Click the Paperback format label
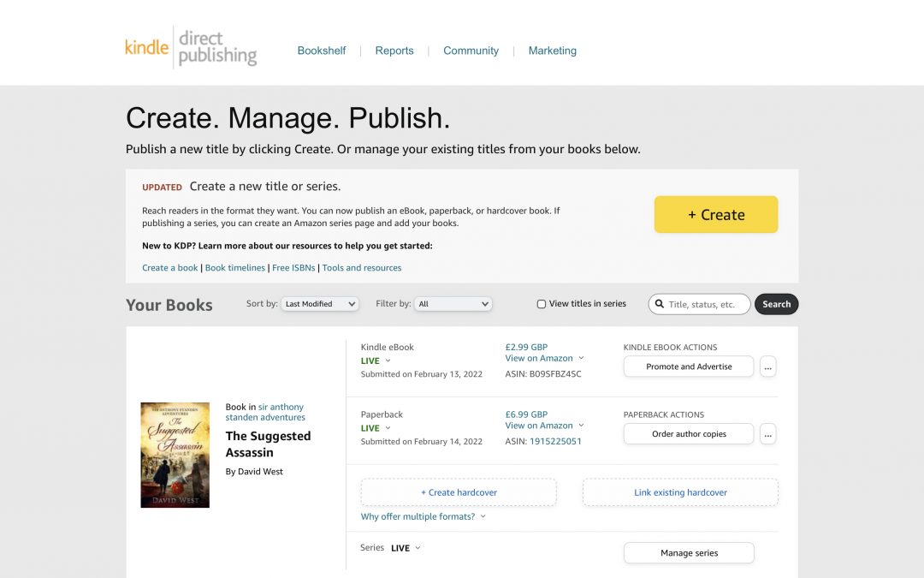Viewport: 924px width, 578px height. [x=382, y=414]
